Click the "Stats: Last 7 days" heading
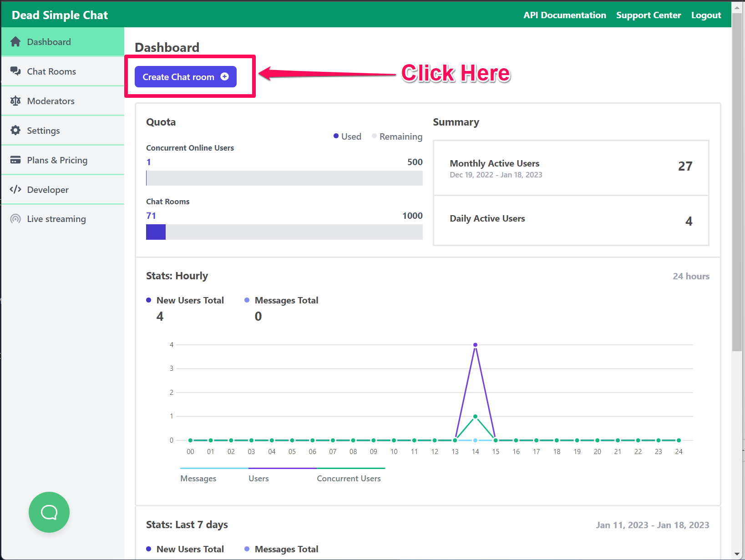The image size is (745, 560). (x=187, y=525)
